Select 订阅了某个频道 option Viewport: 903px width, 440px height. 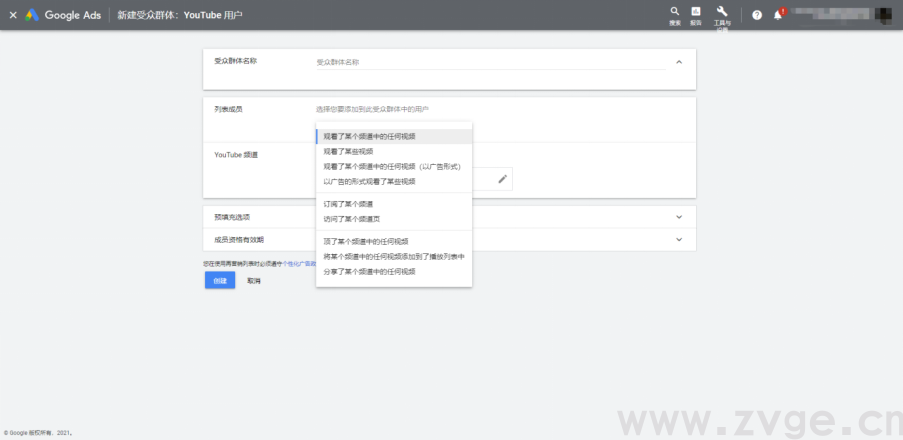point(348,204)
